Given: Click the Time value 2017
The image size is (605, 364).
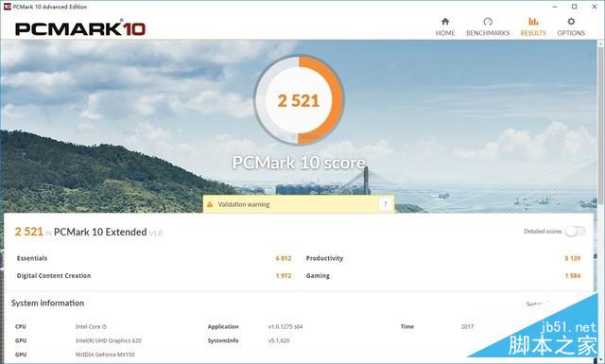Looking at the screenshot, I should pyautogui.click(x=467, y=326).
